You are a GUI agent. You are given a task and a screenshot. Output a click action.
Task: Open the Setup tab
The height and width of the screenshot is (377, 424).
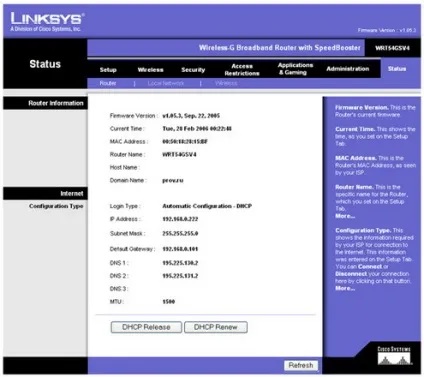coord(108,70)
